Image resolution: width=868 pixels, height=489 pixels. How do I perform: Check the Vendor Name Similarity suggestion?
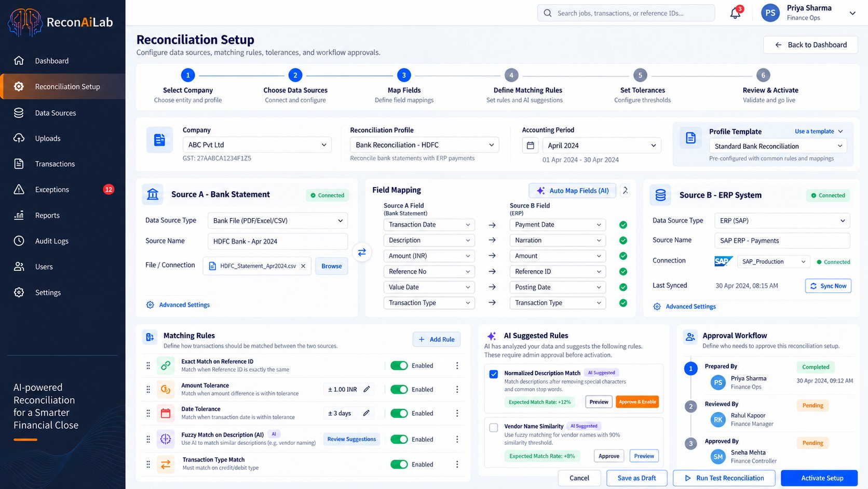[494, 428]
